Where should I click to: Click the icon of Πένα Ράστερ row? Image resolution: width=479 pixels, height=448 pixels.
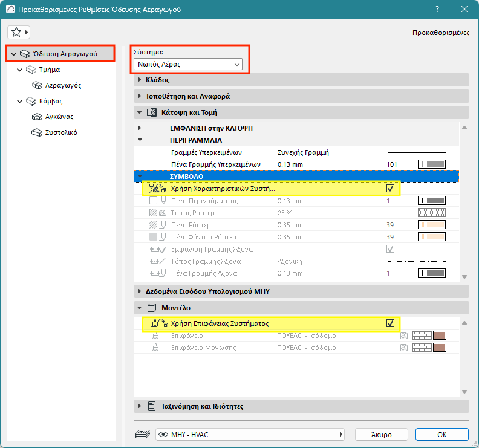(157, 225)
